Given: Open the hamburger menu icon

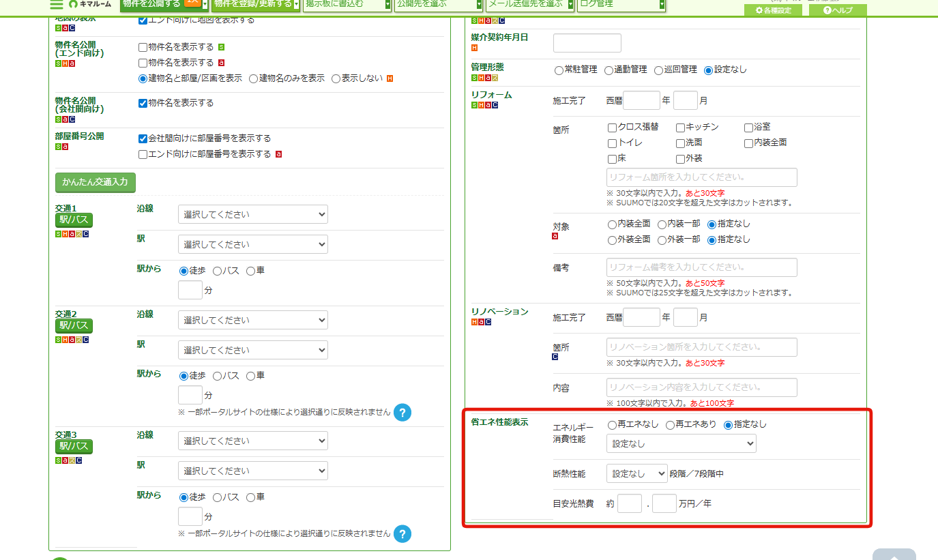Looking at the screenshot, I should [57, 3].
